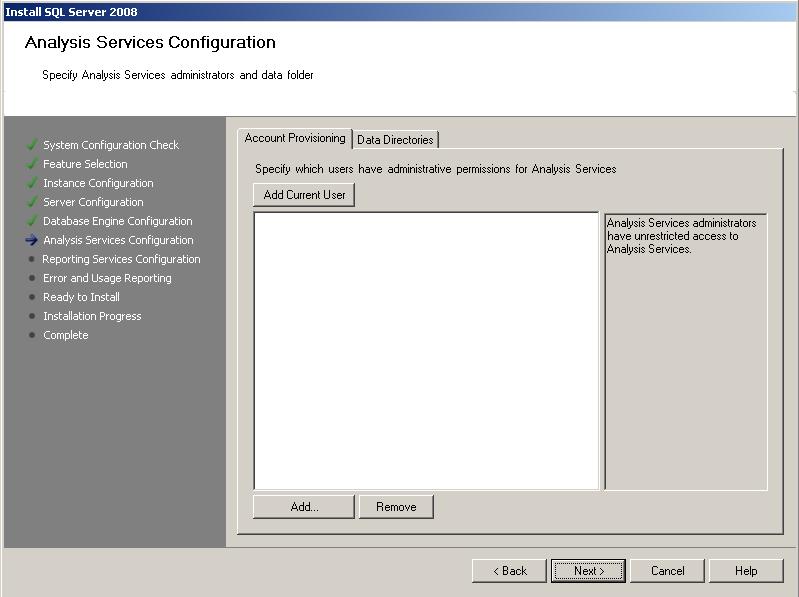
Task: Click the checkmark beside Database Engine Configuration
Action: point(32,221)
